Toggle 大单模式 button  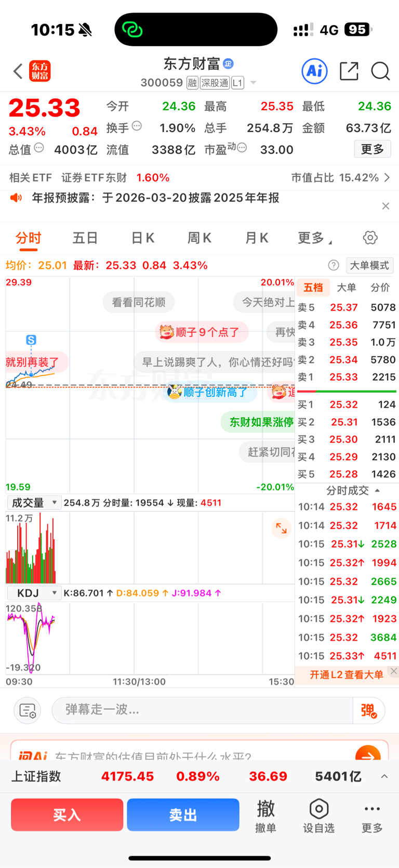coord(369,265)
